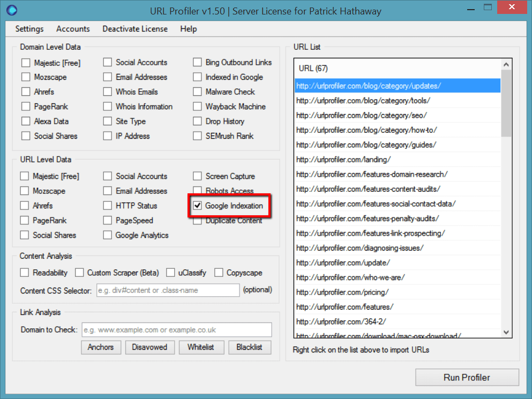The width and height of the screenshot is (532, 399).
Task: Tick URL Level Social Shares checkbox
Action: (25, 235)
